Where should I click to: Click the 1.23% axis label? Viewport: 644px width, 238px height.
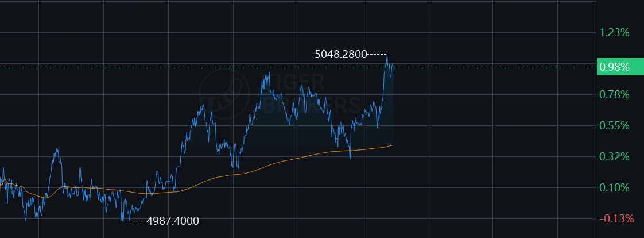614,32
